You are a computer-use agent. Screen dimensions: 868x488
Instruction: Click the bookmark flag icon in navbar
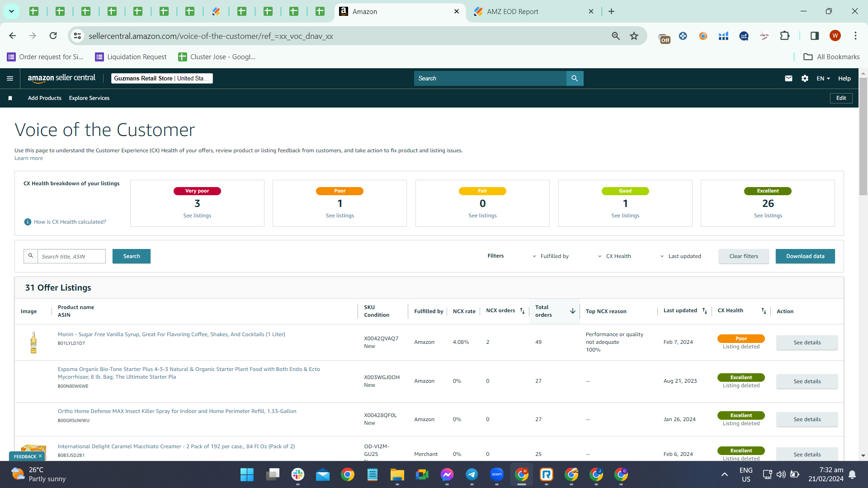coord(10,98)
